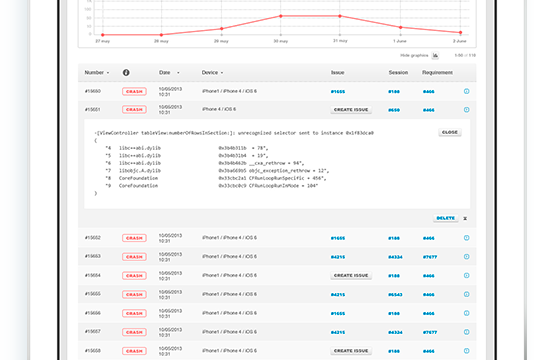
Task: Open issue link #1655 in first row
Action: point(338,92)
